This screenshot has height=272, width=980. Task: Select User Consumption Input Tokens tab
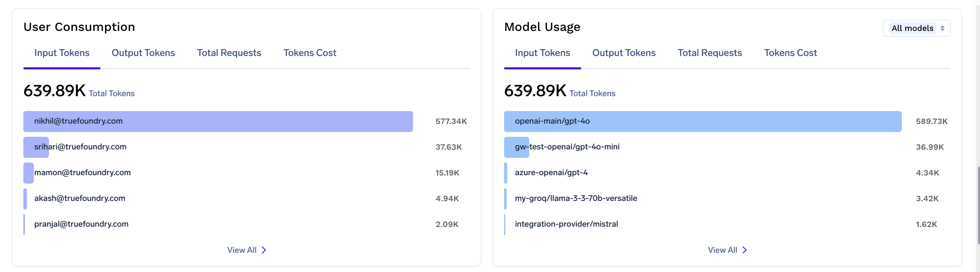(62, 53)
